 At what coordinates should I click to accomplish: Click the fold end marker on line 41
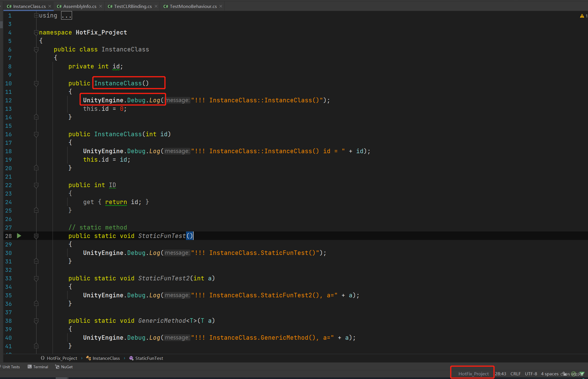36,346
